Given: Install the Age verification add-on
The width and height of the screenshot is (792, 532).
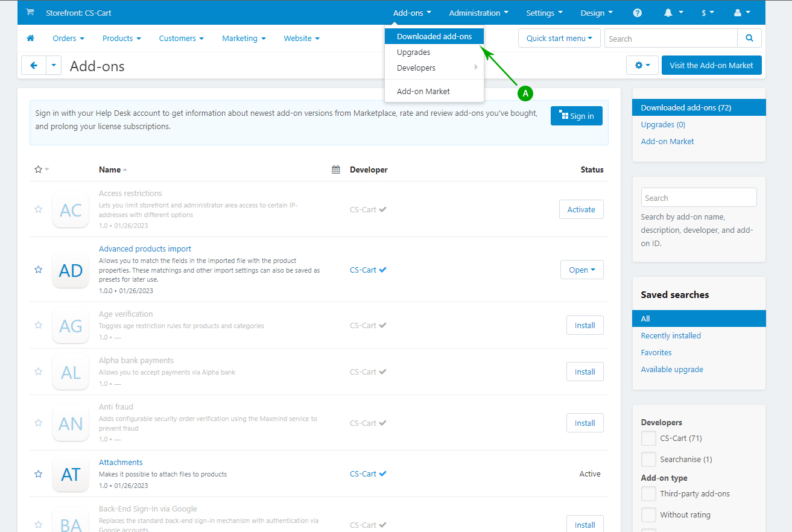Looking at the screenshot, I should pyautogui.click(x=584, y=326).
